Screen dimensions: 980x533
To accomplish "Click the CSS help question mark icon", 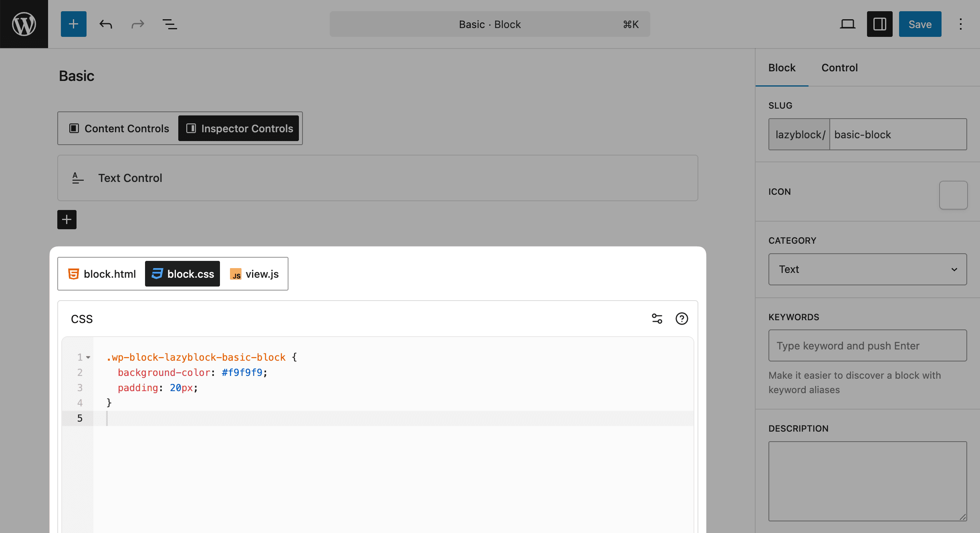I will coord(682,319).
